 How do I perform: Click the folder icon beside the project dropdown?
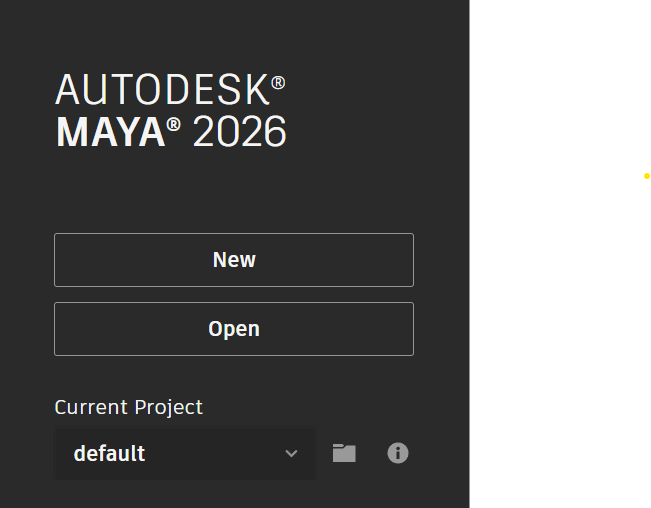(344, 453)
